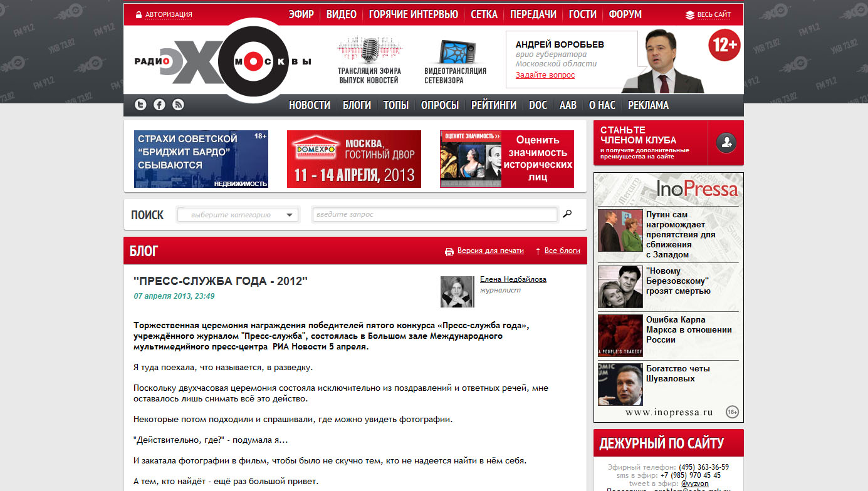The height and width of the screenshot is (491, 868).
Task: Open the Putin InoPressa article thumbnail
Action: point(620,230)
